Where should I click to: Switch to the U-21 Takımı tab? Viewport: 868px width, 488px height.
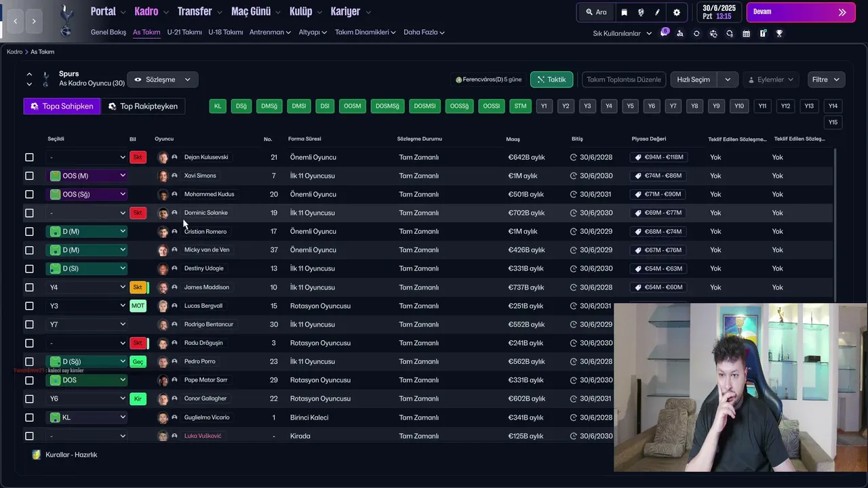184,32
